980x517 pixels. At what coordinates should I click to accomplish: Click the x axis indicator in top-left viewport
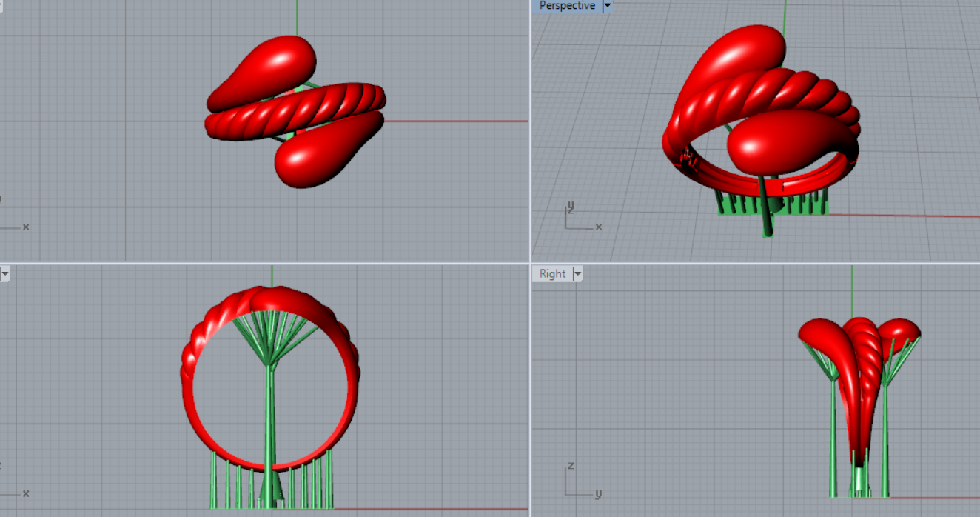pos(25,227)
